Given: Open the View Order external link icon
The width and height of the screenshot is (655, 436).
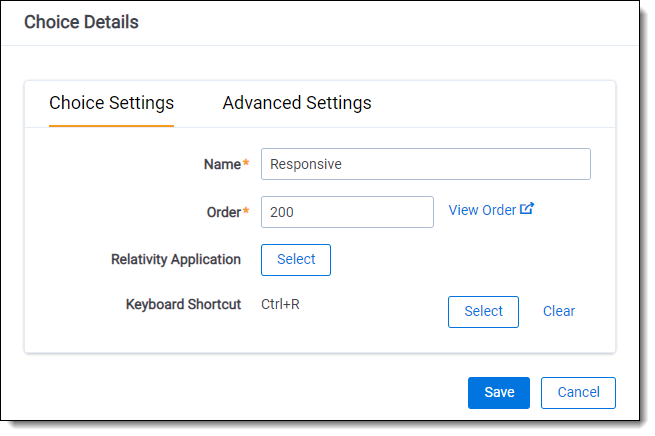Looking at the screenshot, I should [528, 209].
